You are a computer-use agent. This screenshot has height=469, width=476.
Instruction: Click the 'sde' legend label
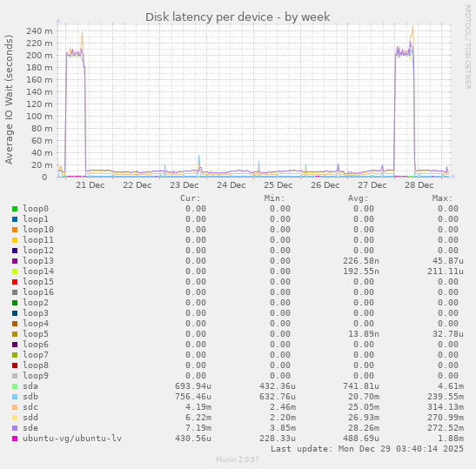(x=30, y=428)
